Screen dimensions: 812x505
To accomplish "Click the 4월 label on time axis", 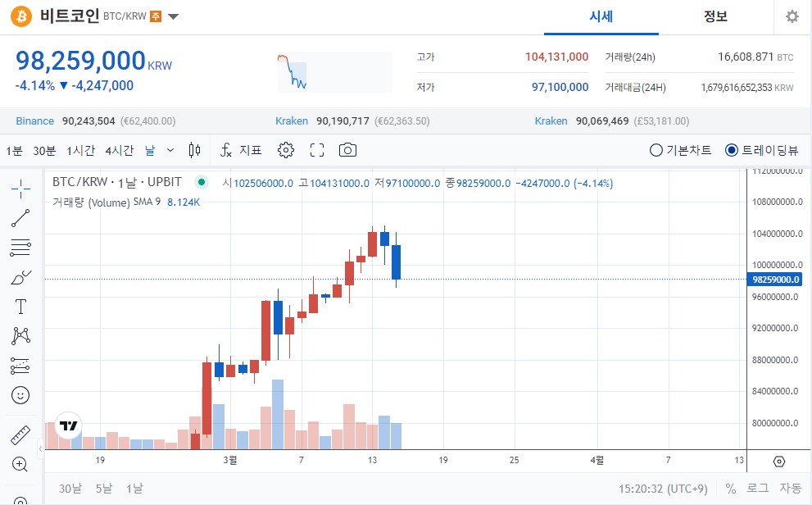I will [597, 460].
